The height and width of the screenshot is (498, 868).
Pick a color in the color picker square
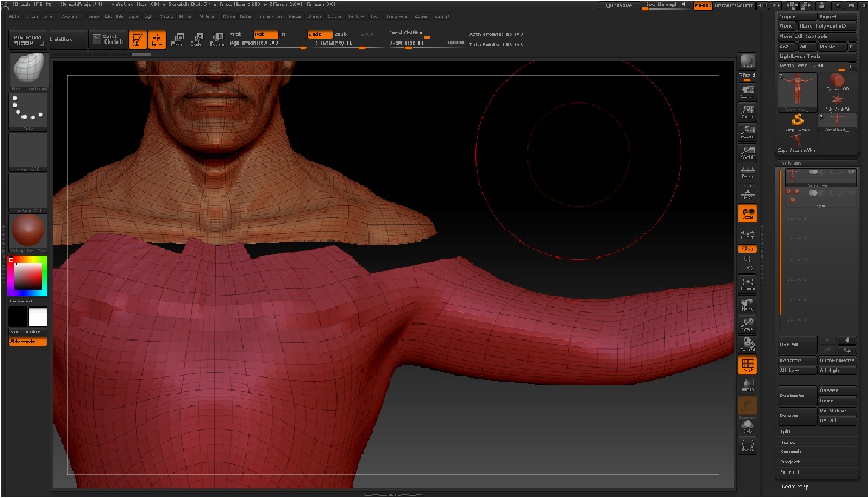[28, 276]
